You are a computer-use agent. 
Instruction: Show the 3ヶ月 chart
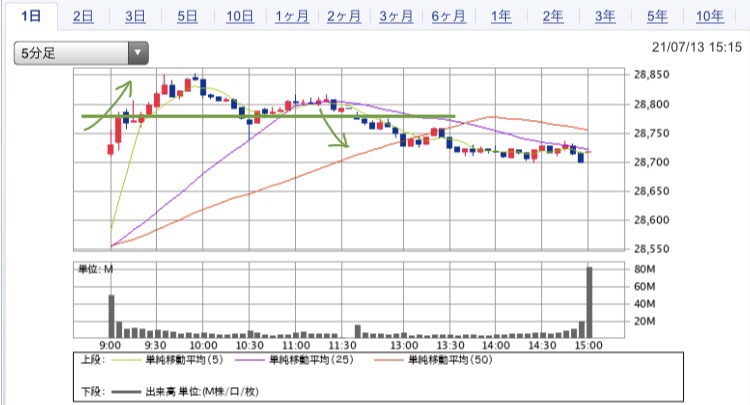(x=396, y=16)
